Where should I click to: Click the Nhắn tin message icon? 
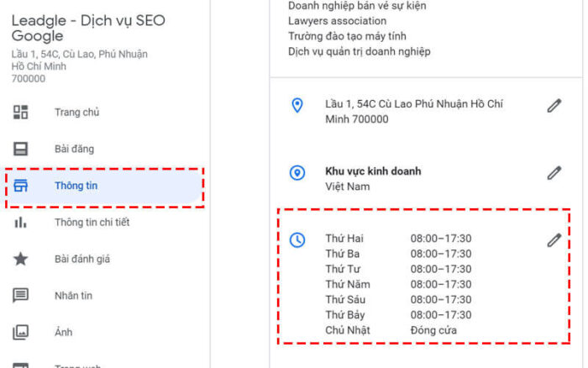pos(21,296)
